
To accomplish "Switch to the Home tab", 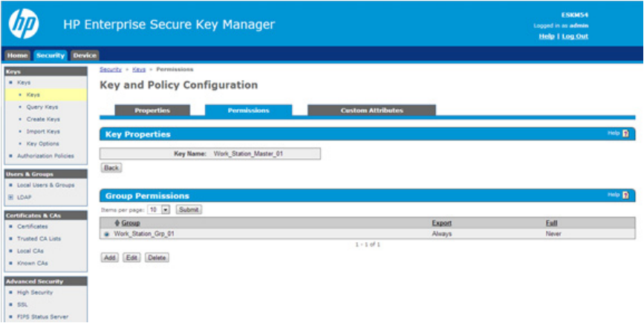I will pos(17,56).
